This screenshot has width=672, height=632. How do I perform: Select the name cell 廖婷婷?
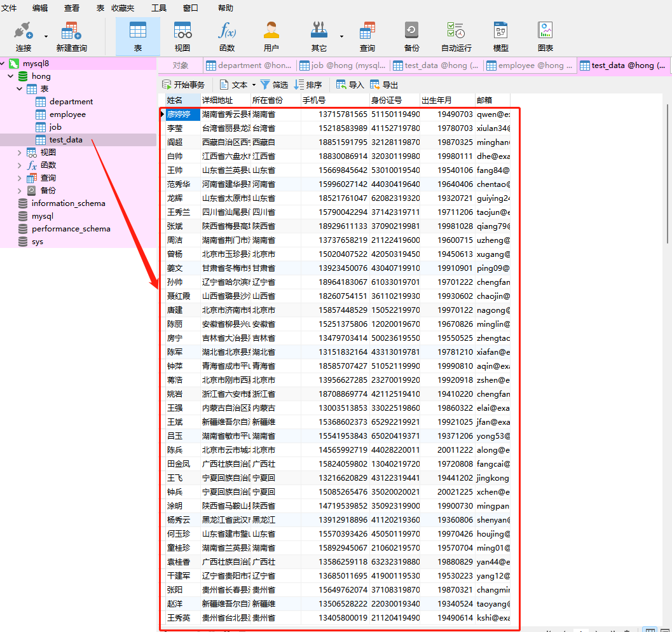(183, 114)
